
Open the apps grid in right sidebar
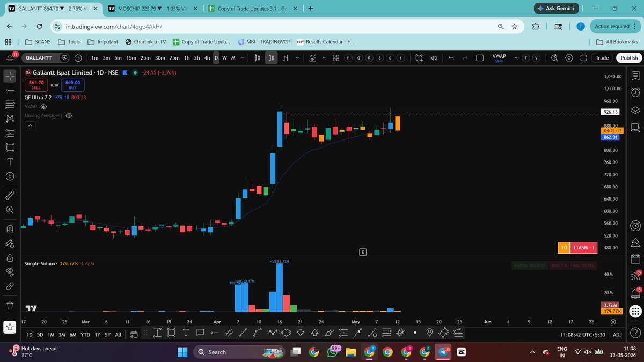click(635, 311)
